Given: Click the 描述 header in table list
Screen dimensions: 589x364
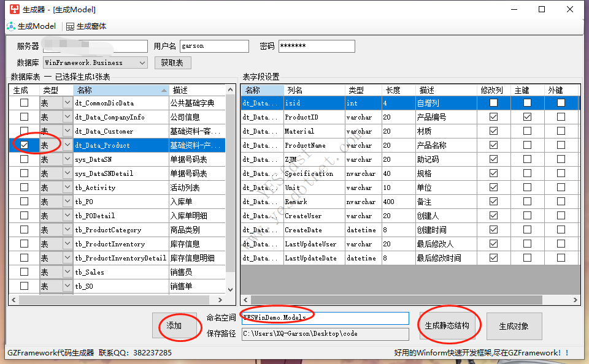Looking at the screenshot, I should (197, 90).
